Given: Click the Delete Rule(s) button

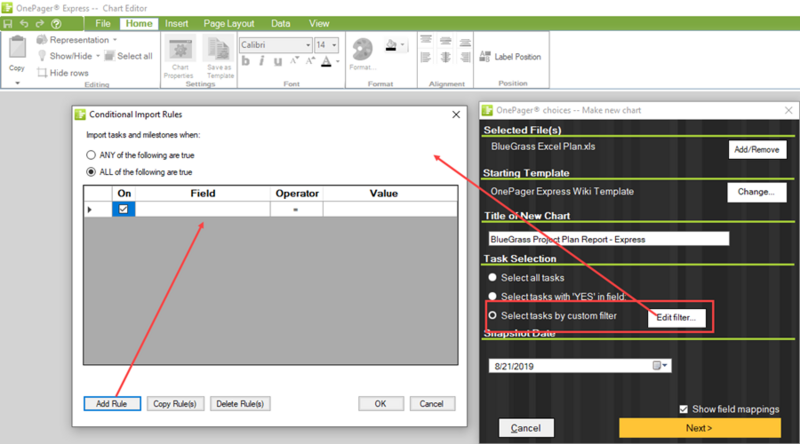Looking at the screenshot, I should pos(240,404).
